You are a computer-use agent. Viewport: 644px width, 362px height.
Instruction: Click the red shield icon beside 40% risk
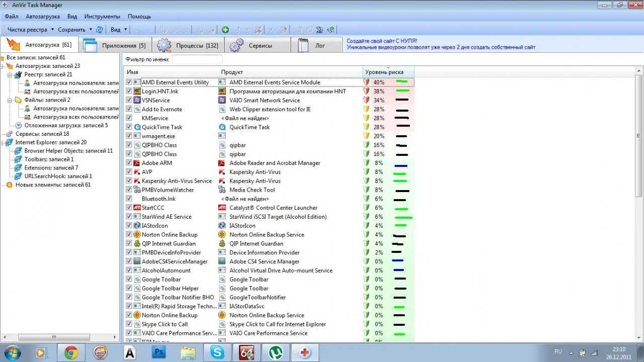coord(366,82)
